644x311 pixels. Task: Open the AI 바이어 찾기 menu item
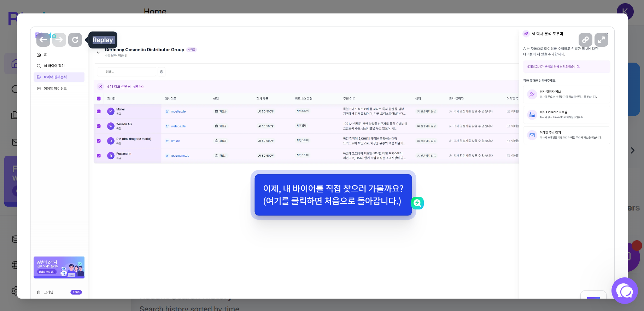tap(59, 66)
